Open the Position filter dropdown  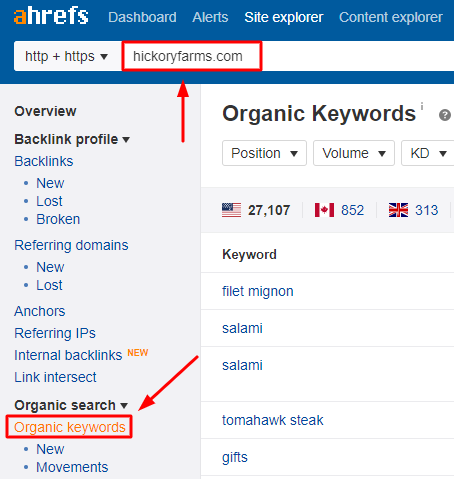click(264, 153)
